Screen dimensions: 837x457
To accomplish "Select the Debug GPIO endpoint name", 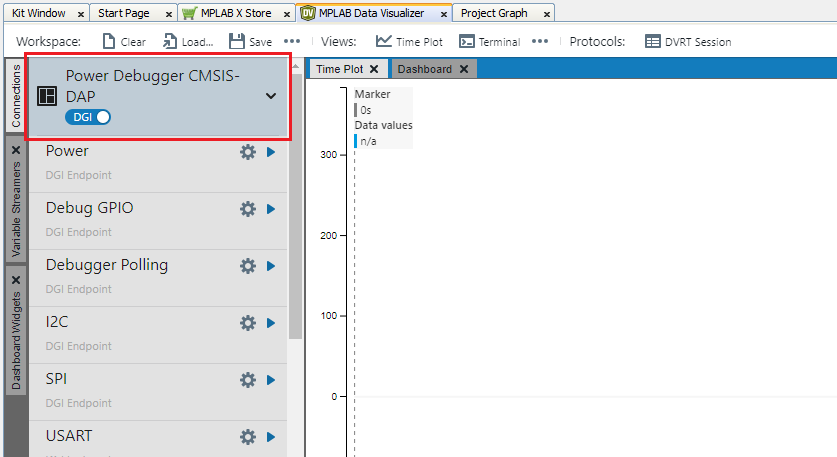I will 89,208.
